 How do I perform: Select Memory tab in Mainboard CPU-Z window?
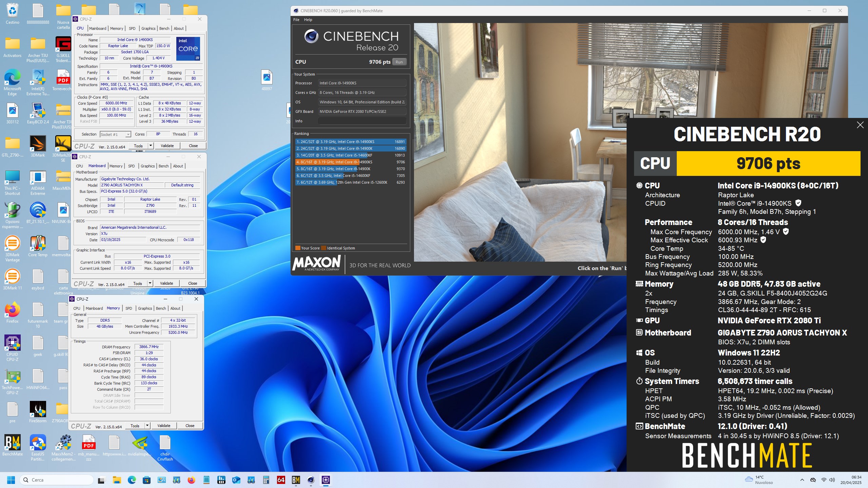pos(116,166)
